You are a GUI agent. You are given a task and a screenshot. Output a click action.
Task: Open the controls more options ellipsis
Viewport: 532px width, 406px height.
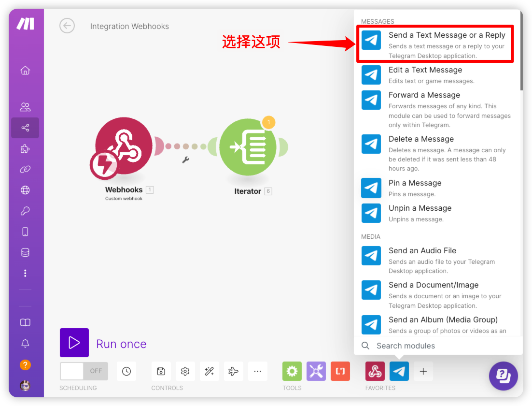[257, 371]
